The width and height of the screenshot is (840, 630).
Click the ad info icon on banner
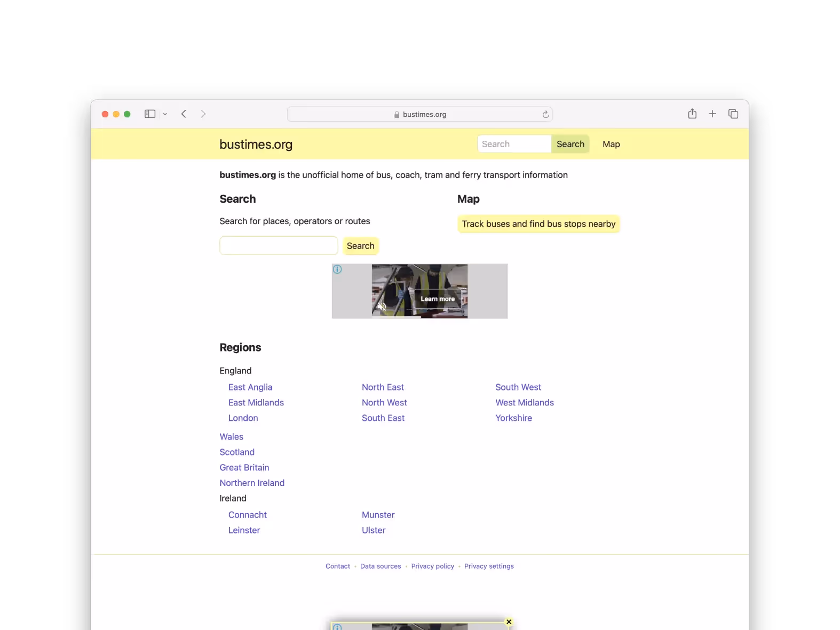click(x=337, y=269)
